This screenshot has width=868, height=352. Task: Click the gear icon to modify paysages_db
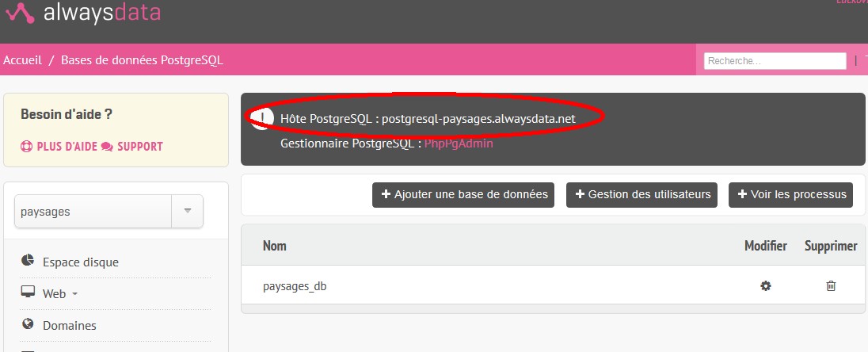click(766, 286)
